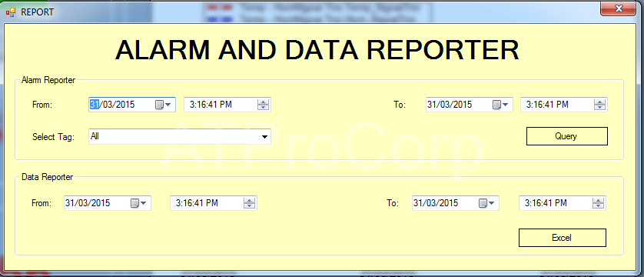Click the Query button
644x277 pixels.
coord(567,136)
